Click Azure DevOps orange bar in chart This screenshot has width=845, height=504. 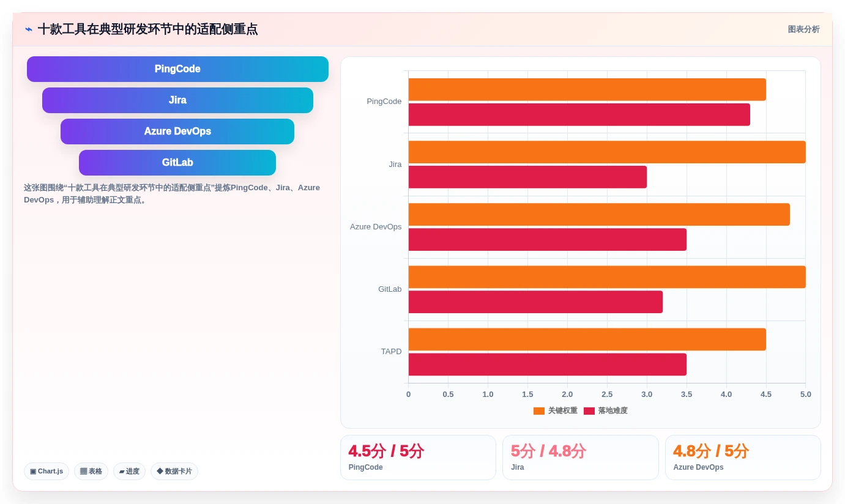599,215
